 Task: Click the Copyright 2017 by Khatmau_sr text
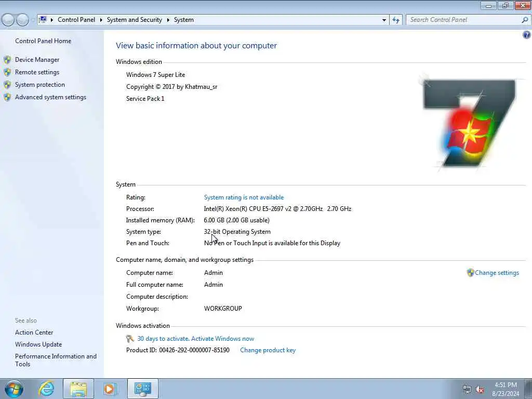171,87
